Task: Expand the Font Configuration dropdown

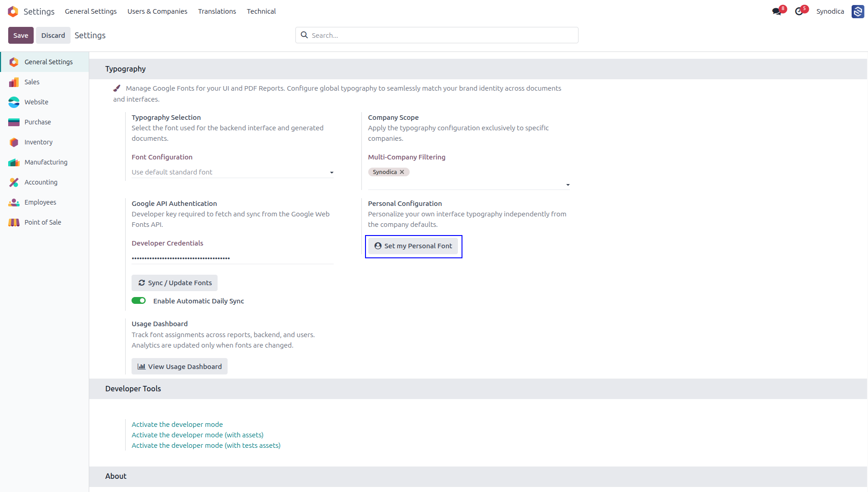Action: tap(233, 172)
